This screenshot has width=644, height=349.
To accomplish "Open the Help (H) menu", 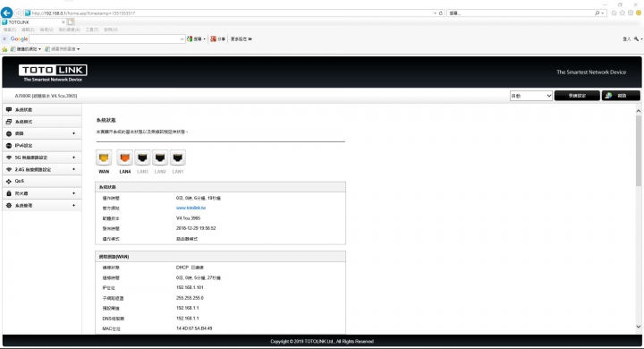I will [x=111, y=30].
